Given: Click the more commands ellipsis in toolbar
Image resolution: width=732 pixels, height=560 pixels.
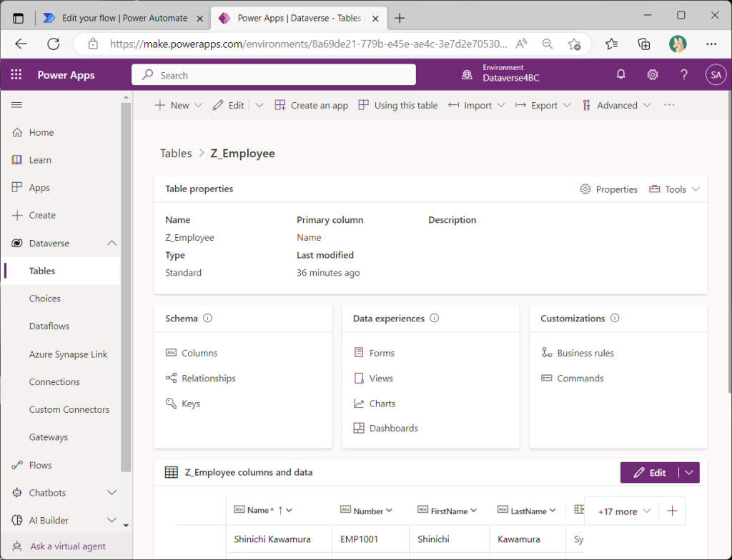Looking at the screenshot, I should [669, 105].
